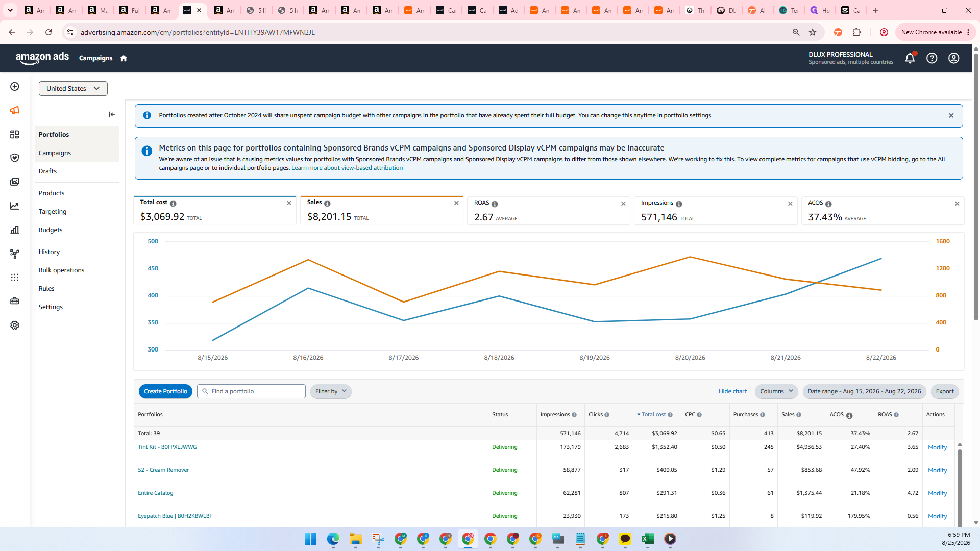The image size is (980, 551).
Task: Click the Find a portfolio search field
Action: (251, 391)
